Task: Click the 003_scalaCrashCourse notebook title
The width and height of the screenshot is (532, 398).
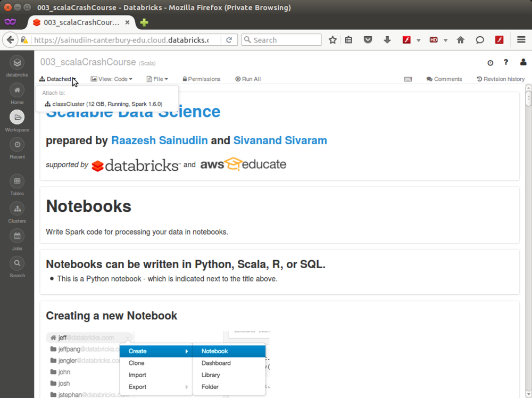Action: click(x=88, y=62)
